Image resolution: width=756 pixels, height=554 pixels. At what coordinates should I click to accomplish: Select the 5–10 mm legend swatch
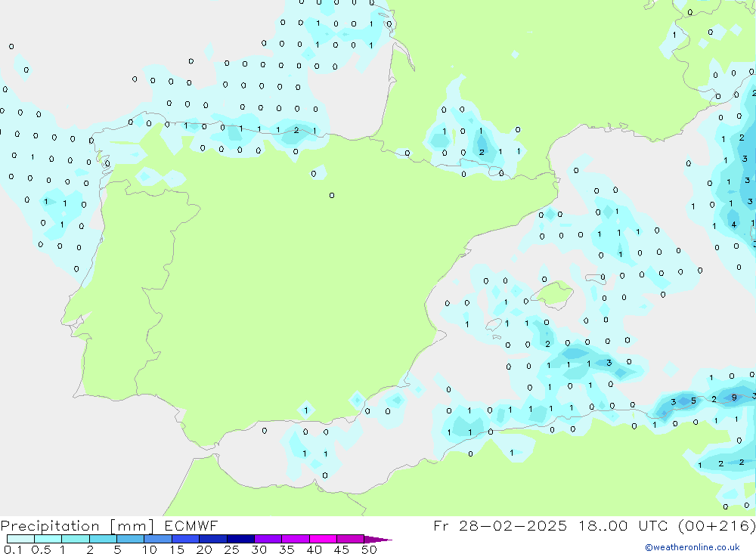[x=130, y=539]
